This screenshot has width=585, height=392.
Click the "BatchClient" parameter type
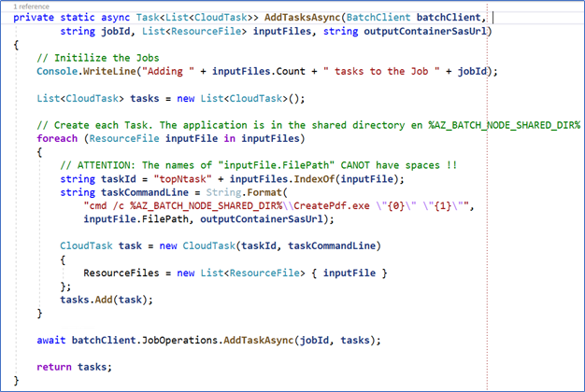(x=378, y=18)
